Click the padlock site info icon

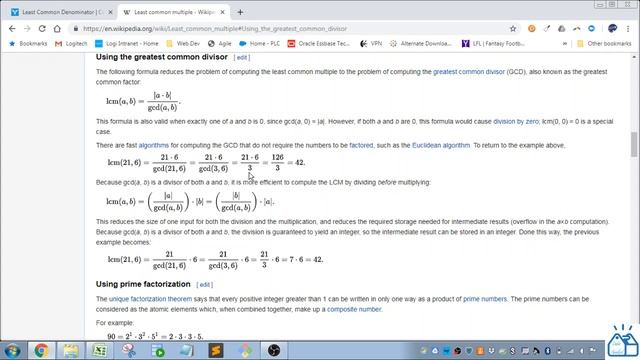pyautogui.click(x=76, y=29)
